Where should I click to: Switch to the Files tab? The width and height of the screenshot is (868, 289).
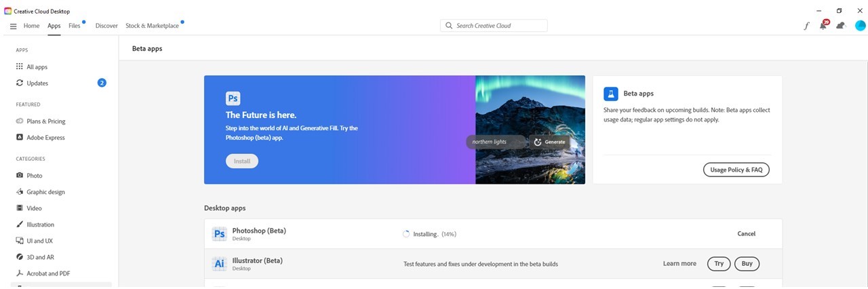point(75,26)
